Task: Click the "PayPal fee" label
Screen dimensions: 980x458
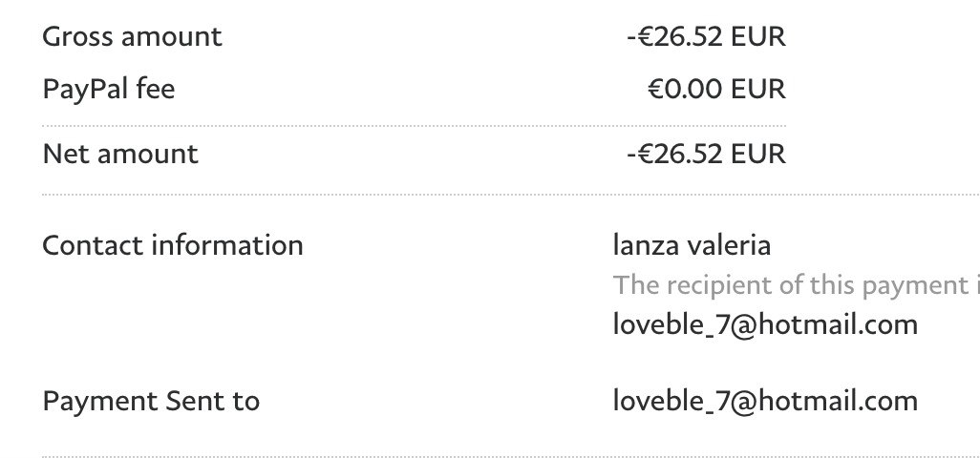Action: click(x=109, y=90)
